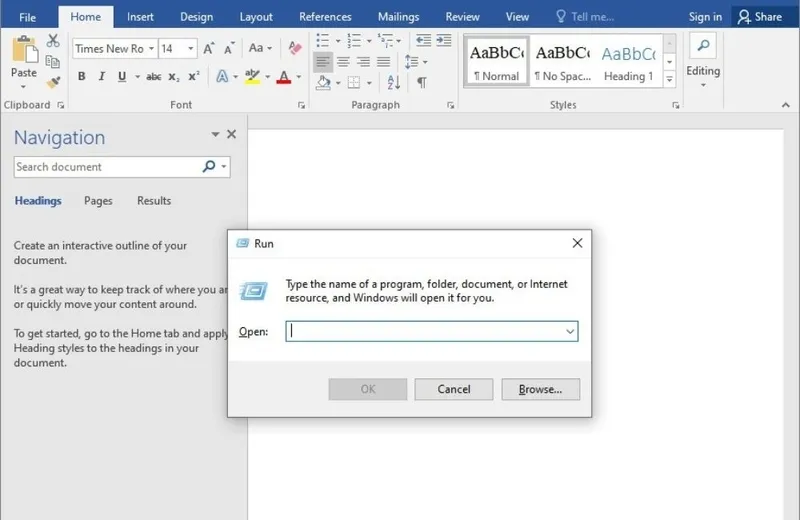Collapse the ribbon with the chevron
The image size is (800, 520).
click(x=786, y=105)
